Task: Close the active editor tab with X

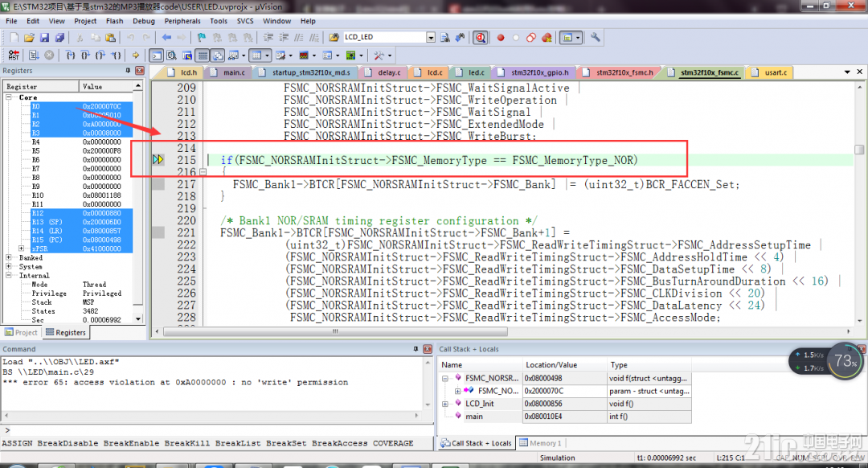Action: pyautogui.click(x=860, y=72)
